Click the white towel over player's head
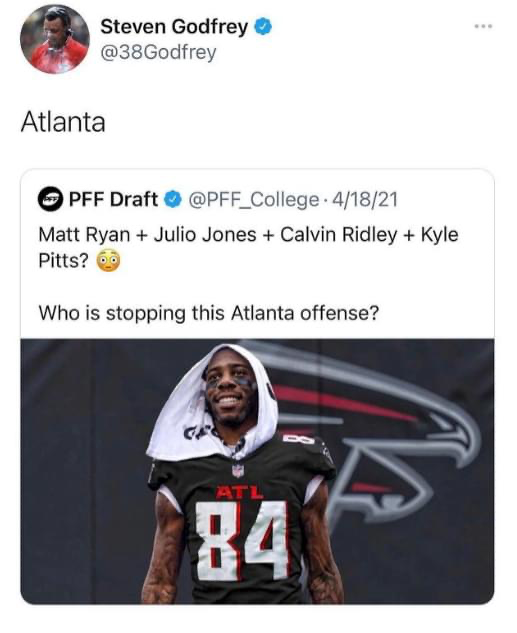 [x=214, y=404]
